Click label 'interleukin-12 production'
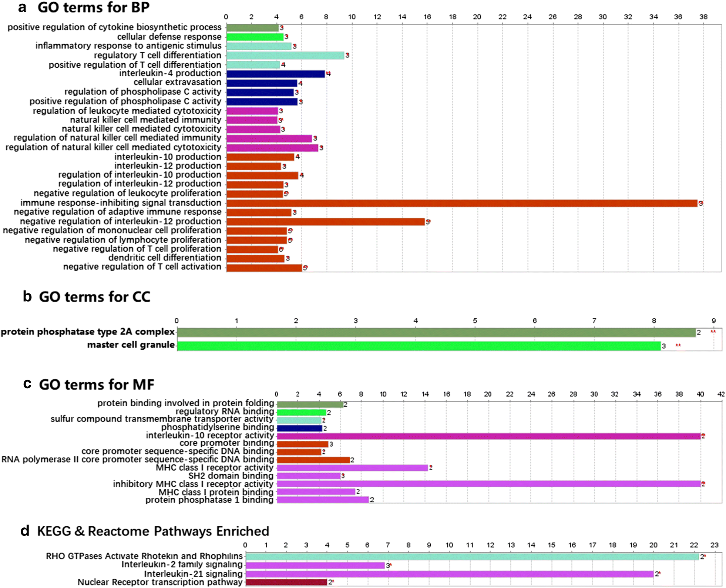This screenshot has height=588, width=726. 168,166
